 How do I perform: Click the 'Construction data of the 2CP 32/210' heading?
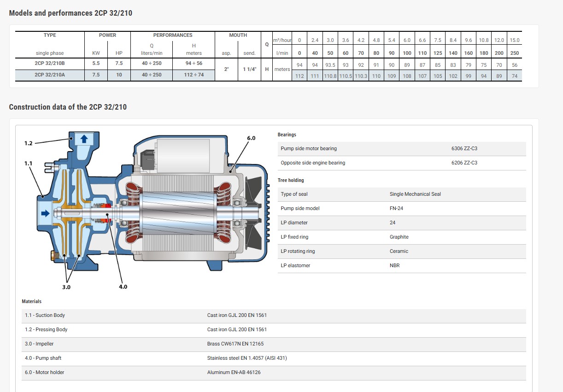click(x=68, y=107)
